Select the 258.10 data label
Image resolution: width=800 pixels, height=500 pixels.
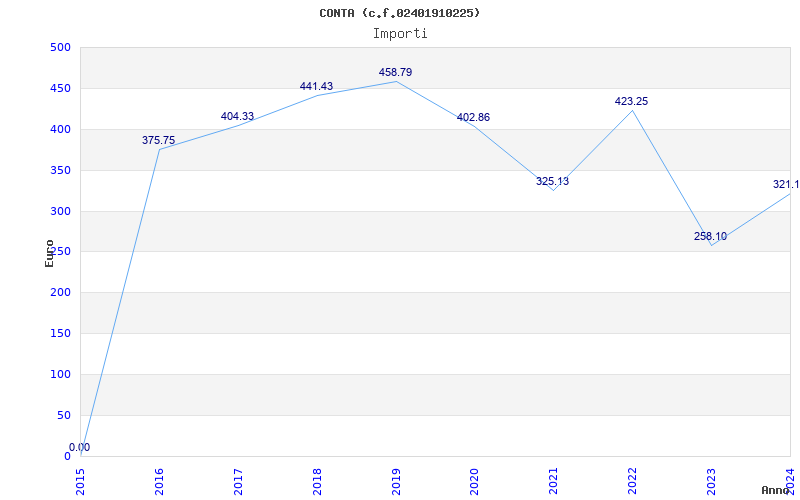coord(710,236)
